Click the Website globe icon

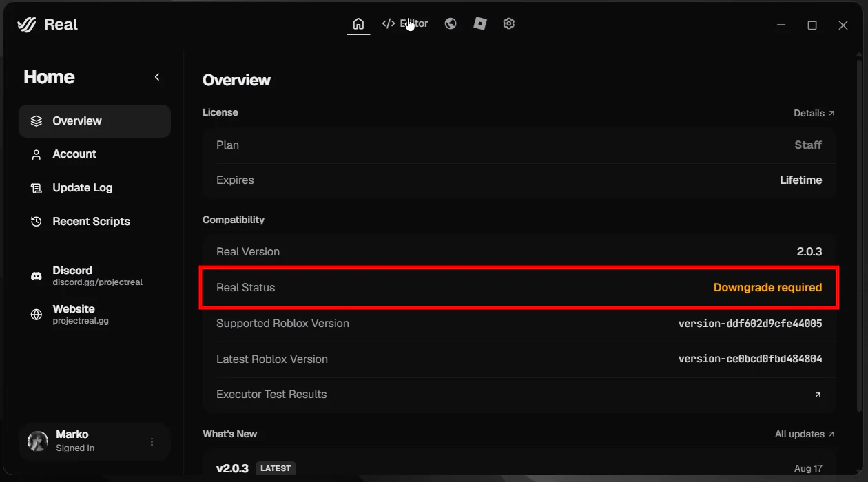tap(37, 315)
